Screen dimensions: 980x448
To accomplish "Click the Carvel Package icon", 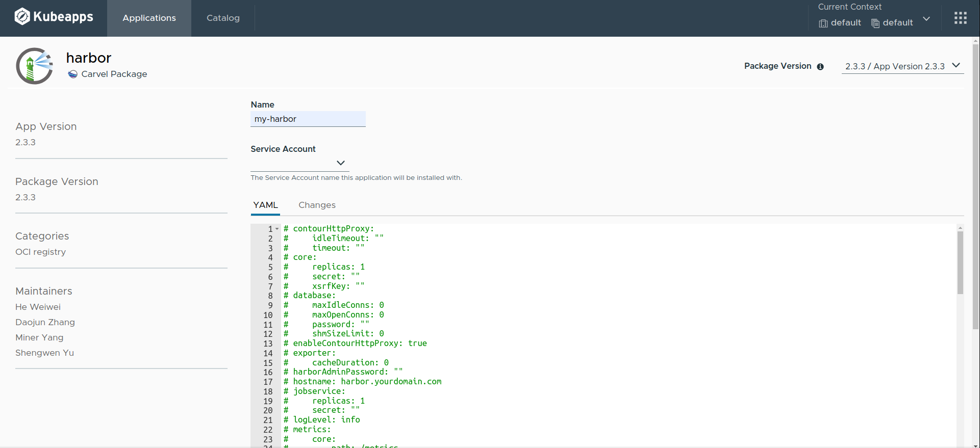I will pos(73,74).
